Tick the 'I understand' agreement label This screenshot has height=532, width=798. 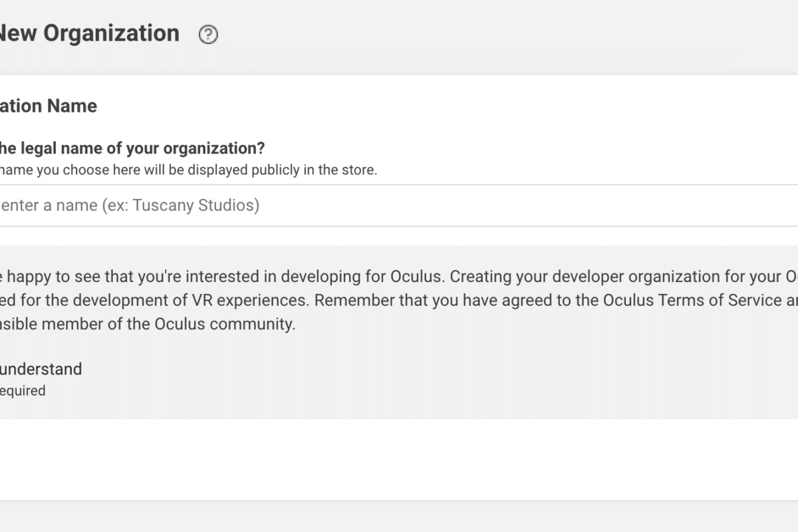pyautogui.click(x=41, y=369)
